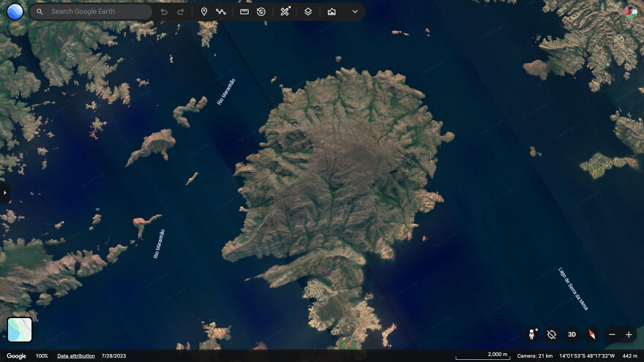The height and width of the screenshot is (362, 644).
Task: Open the account avatar in top-right corner
Action: (x=630, y=12)
